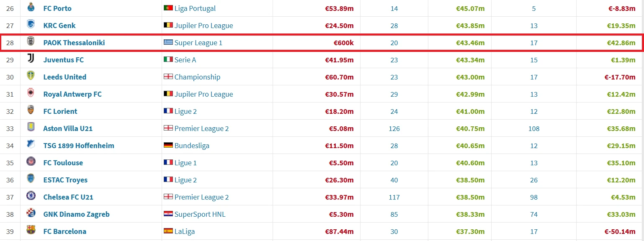
Task: Open the FC Toulouse club link
Action: (x=63, y=163)
